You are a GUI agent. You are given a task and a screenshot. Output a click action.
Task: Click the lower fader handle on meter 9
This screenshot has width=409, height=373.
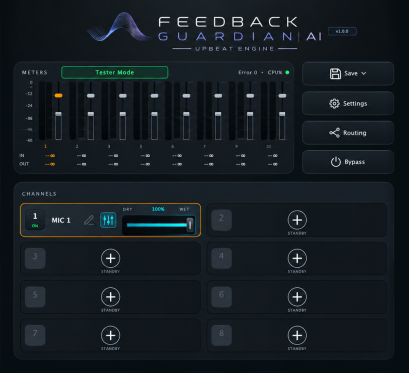coord(250,114)
